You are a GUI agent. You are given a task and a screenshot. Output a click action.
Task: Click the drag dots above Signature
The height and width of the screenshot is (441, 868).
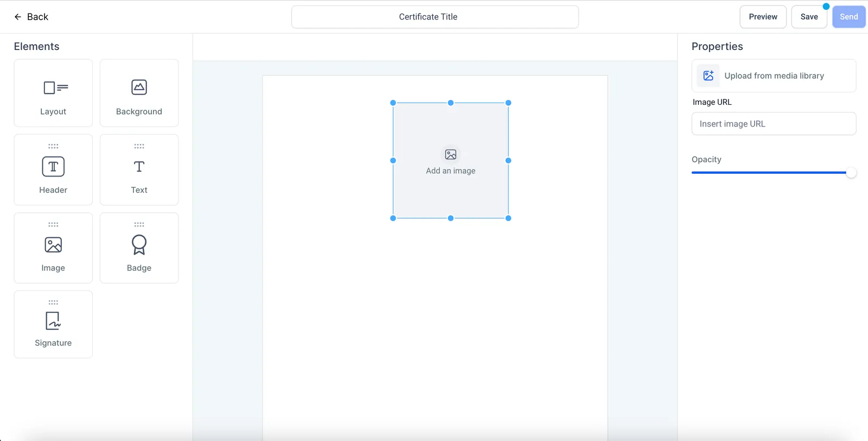pyautogui.click(x=53, y=303)
